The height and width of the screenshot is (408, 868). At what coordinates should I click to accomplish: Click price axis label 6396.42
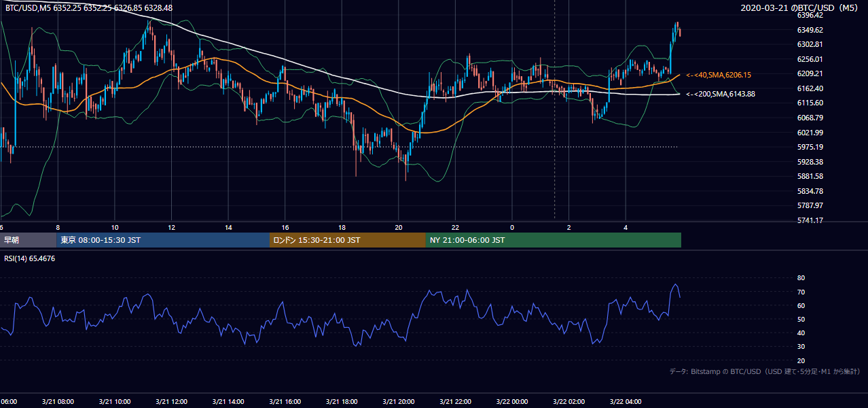[x=810, y=15]
